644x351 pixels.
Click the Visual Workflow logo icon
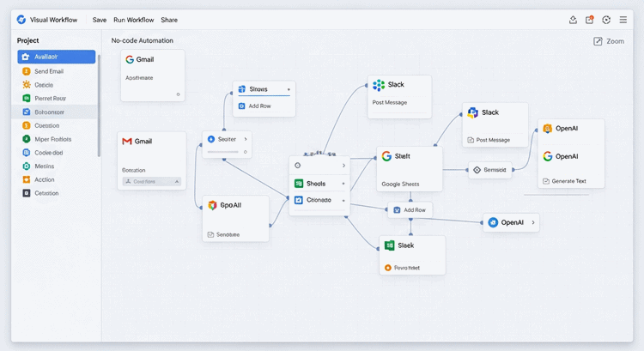click(21, 20)
